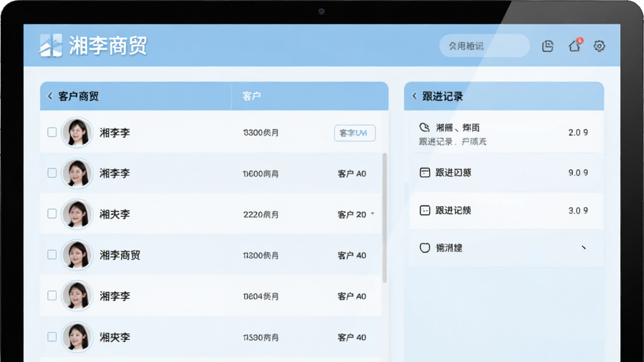Click the 2.0 9 record value
The height and width of the screenshot is (362, 644).
[x=579, y=133]
